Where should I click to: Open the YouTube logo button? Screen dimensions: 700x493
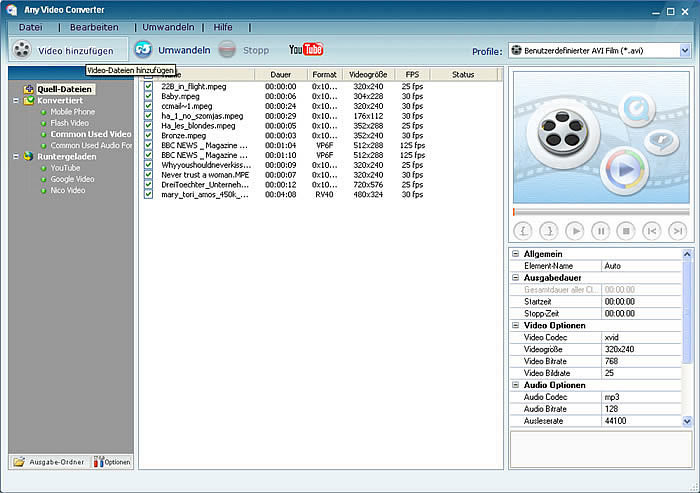click(306, 49)
